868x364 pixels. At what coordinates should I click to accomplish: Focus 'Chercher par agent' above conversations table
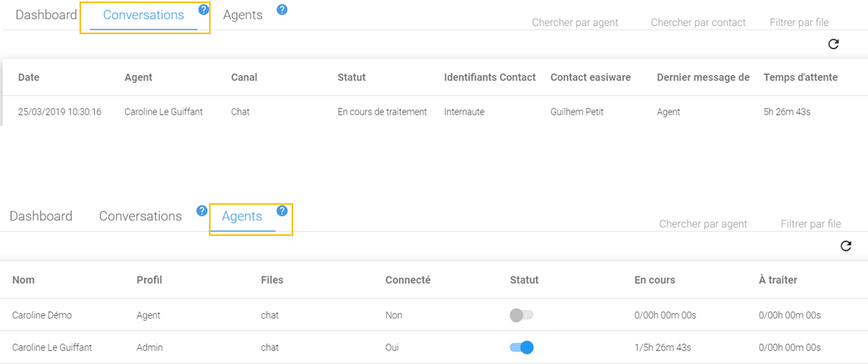pos(575,23)
